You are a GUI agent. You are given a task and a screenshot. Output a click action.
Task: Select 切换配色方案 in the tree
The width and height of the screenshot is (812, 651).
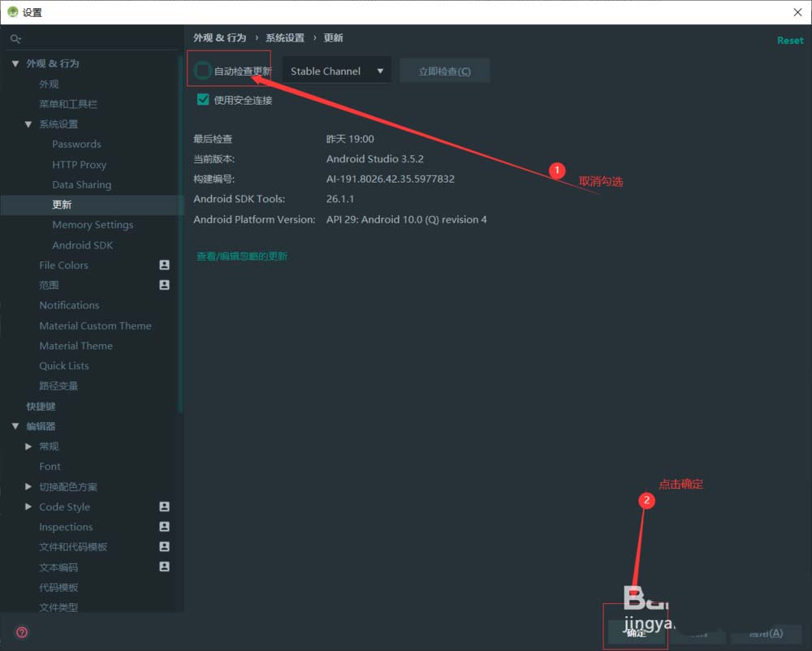(68, 486)
